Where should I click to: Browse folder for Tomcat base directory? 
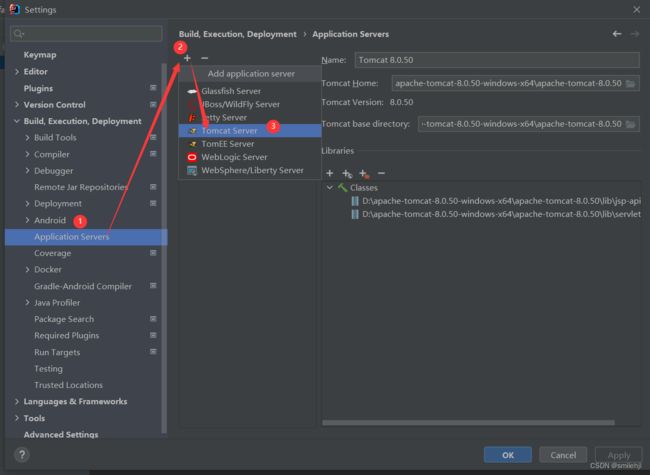coord(631,124)
